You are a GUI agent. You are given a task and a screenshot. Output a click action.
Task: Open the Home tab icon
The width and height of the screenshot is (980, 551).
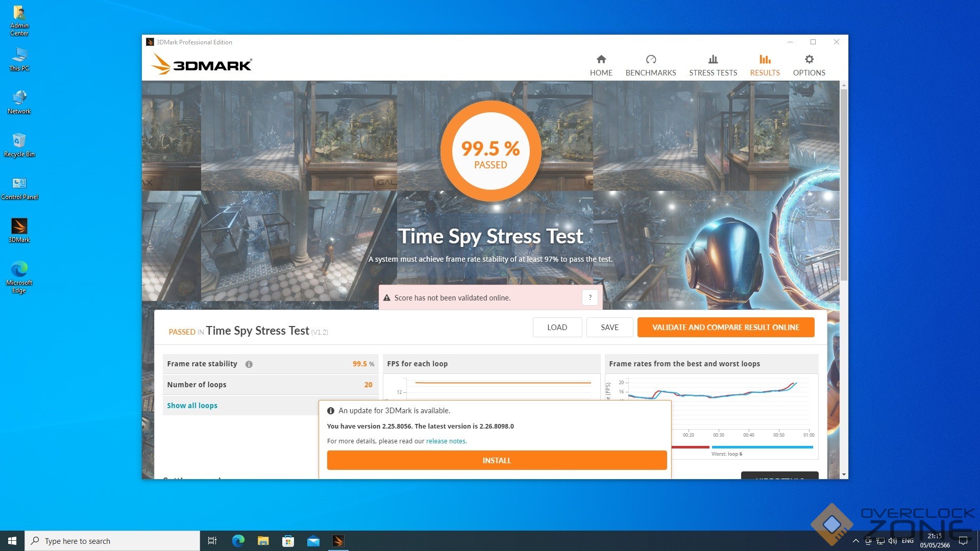(x=601, y=60)
